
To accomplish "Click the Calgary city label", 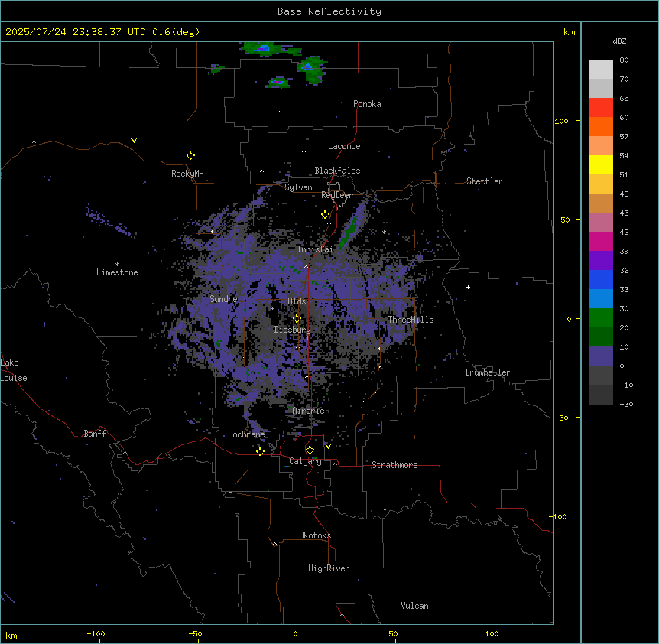I will coord(305,461).
